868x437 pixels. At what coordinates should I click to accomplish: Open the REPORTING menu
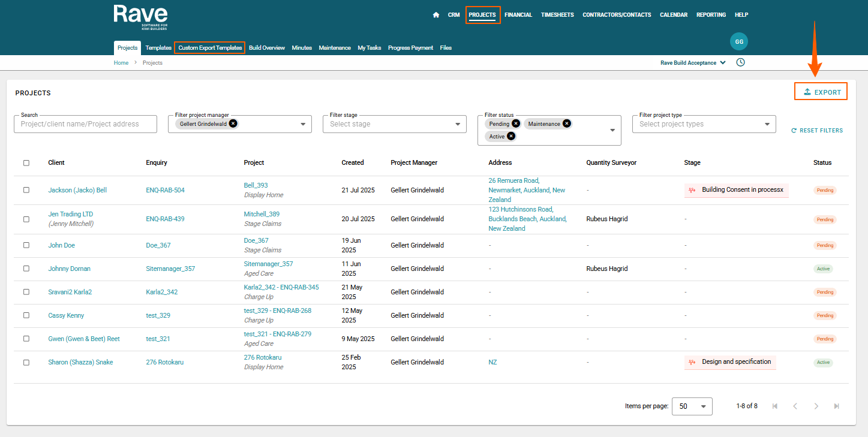click(711, 15)
